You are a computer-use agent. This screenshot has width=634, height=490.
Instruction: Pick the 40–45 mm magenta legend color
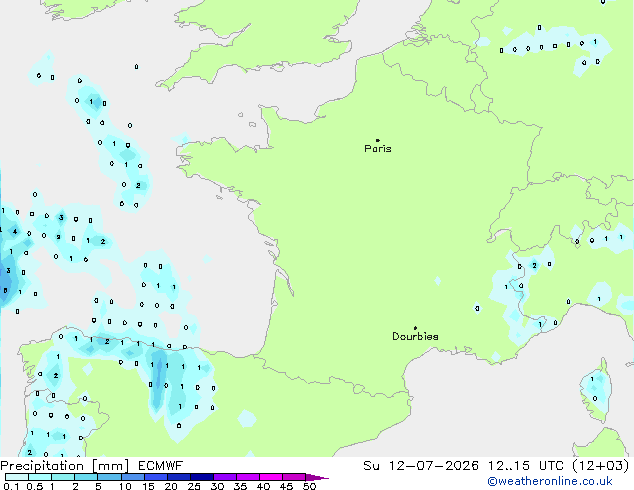click(x=271, y=477)
